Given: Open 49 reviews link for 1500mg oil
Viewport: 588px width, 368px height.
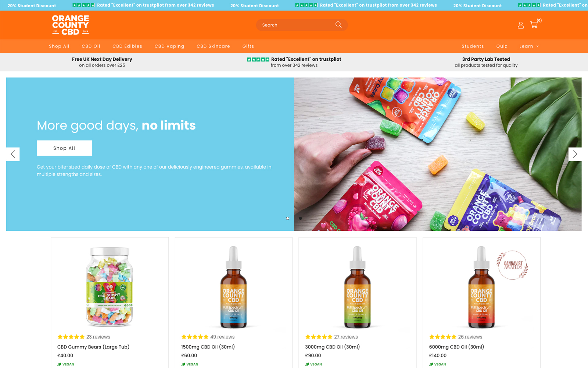Looking at the screenshot, I should 222,337.
